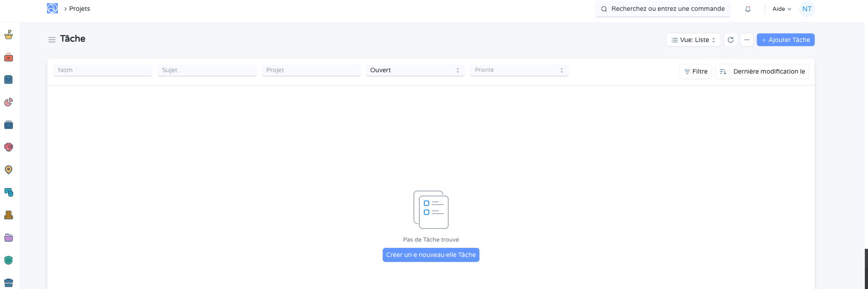This screenshot has width=868, height=289.
Task: Focus the Sujet filter input field
Action: tap(207, 70)
